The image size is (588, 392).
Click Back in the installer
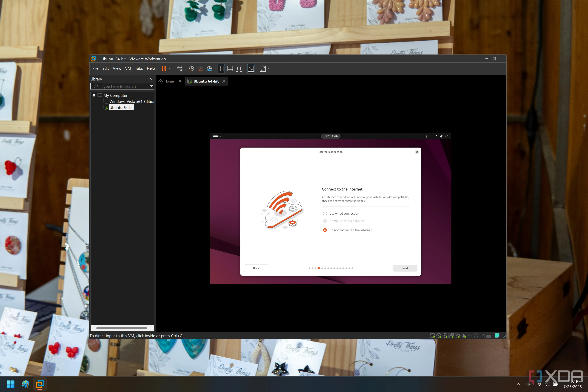click(256, 268)
